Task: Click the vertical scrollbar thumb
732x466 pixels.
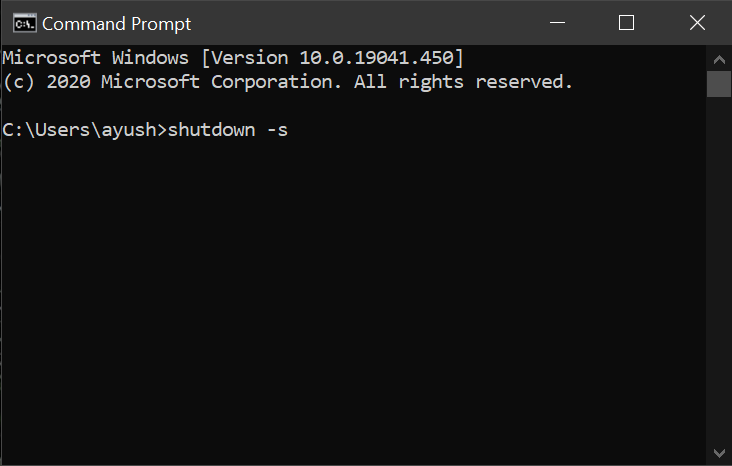Action: tap(719, 83)
